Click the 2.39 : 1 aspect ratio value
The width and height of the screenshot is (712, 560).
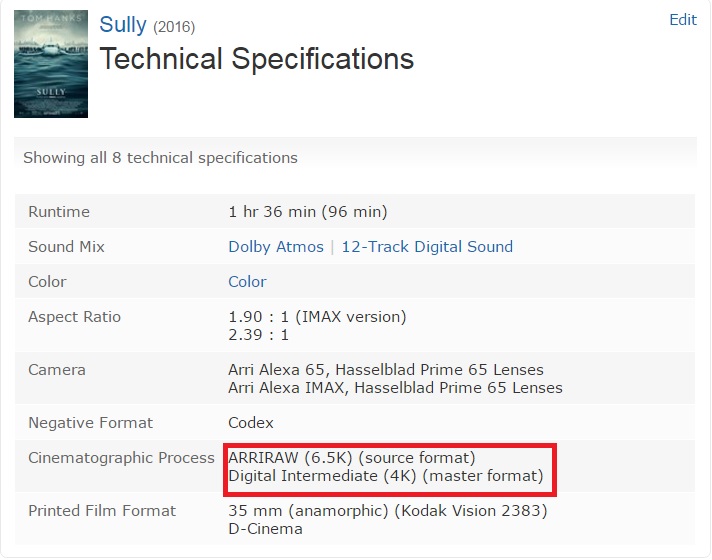tap(258, 335)
